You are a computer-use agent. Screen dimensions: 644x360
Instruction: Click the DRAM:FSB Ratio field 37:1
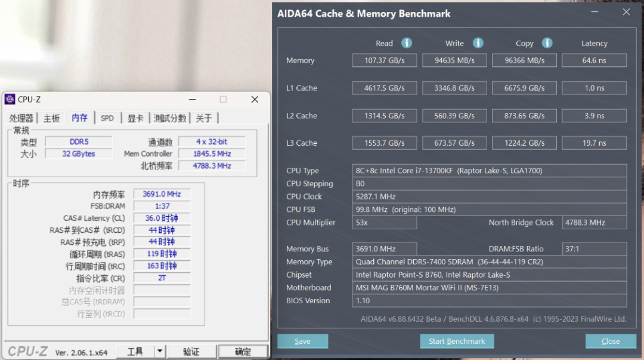coord(595,249)
